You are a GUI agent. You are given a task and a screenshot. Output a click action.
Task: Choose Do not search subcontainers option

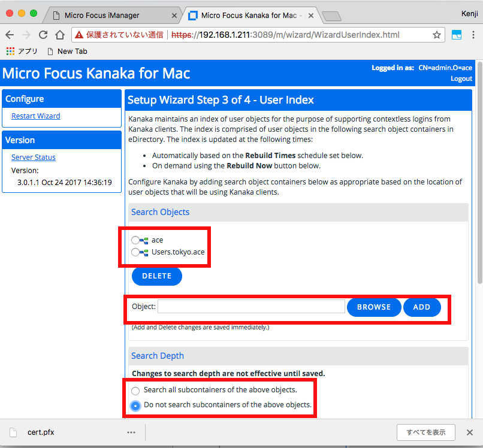[135, 405]
